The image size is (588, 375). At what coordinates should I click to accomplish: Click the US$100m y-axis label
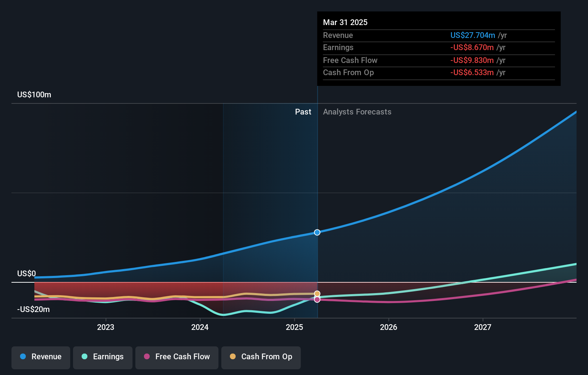coord(34,95)
